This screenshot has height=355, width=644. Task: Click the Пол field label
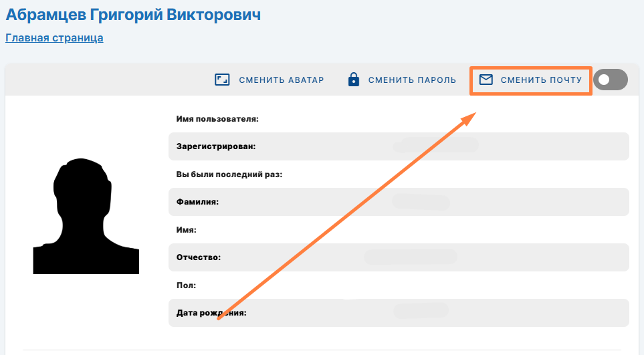(186, 285)
